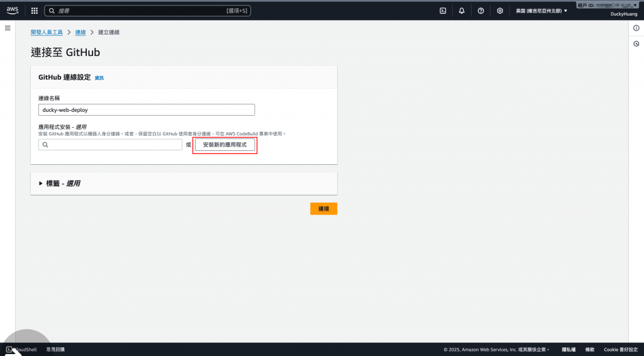This screenshot has width=644, height=356.
Task: Click the 應用程式安裝 search field
Action: tap(110, 145)
